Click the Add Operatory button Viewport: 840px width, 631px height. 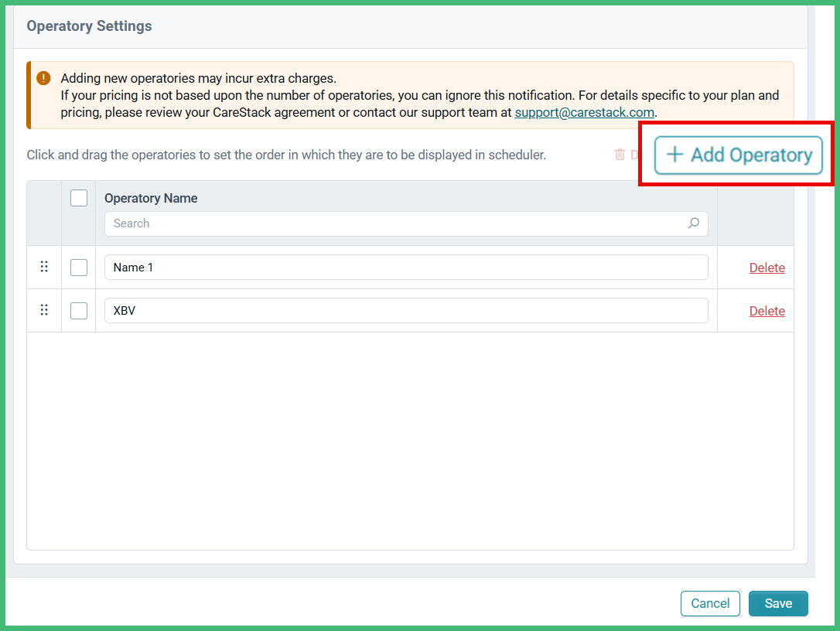(737, 154)
